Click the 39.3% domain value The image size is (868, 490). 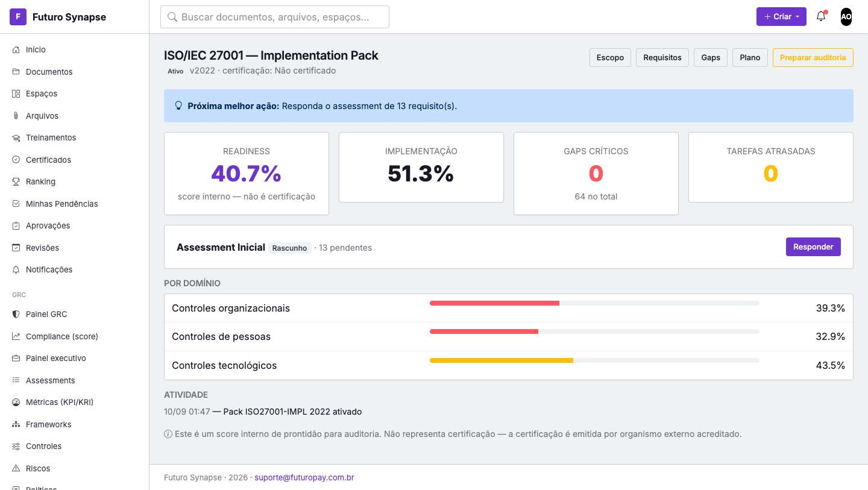(x=830, y=308)
